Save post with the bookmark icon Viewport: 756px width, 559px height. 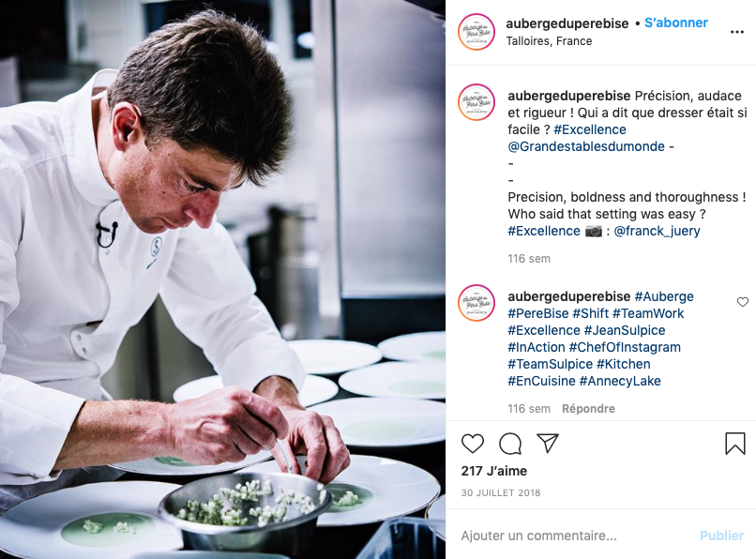coord(734,443)
